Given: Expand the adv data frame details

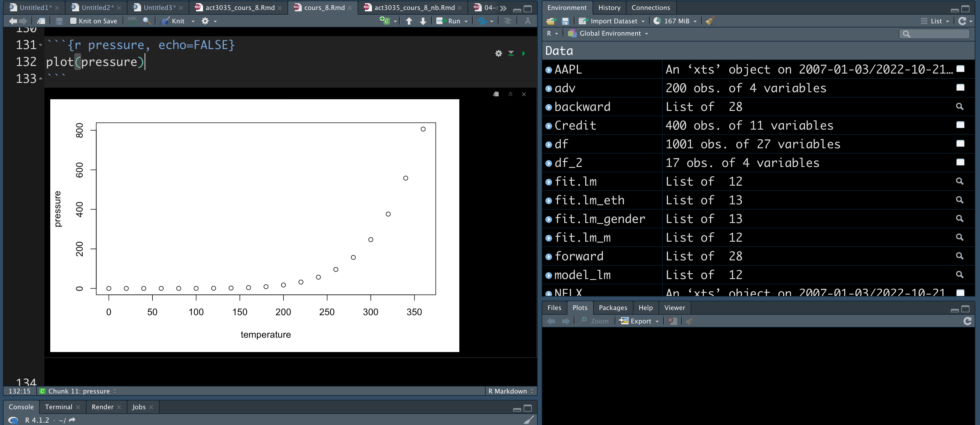Looking at the screenshot, I should (x=549, y=88).
